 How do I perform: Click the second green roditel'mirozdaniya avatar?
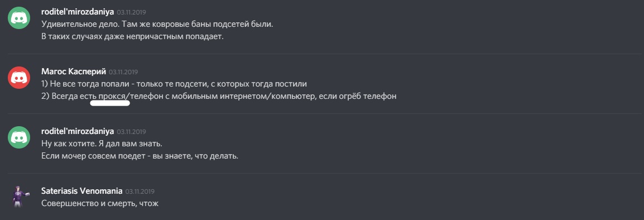click(x=19, y=137)
